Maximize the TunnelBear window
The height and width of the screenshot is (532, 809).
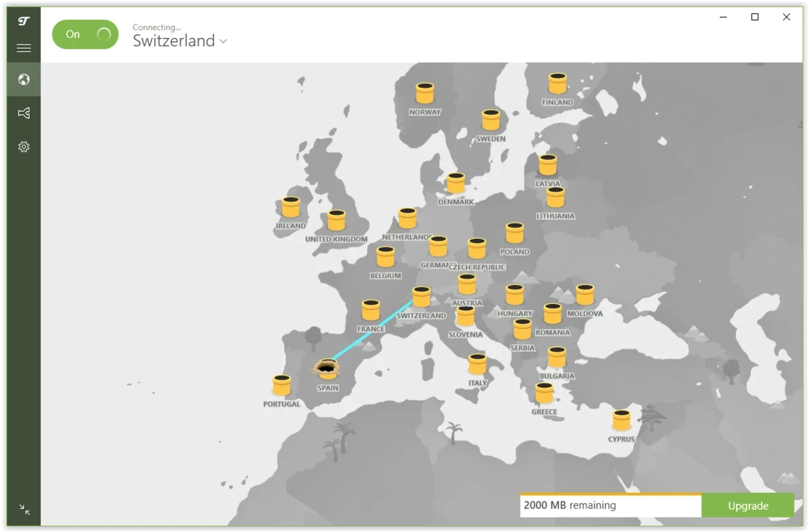[x=755, y=17]
